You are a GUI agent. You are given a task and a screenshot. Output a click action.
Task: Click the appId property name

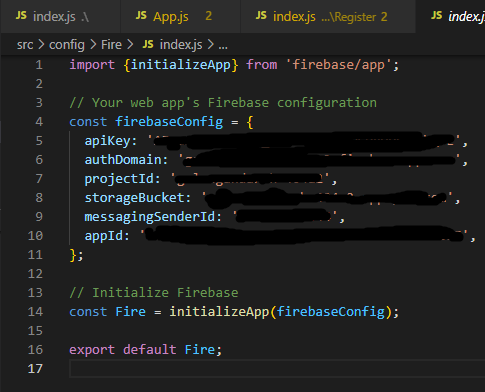[x=104, y=236]
